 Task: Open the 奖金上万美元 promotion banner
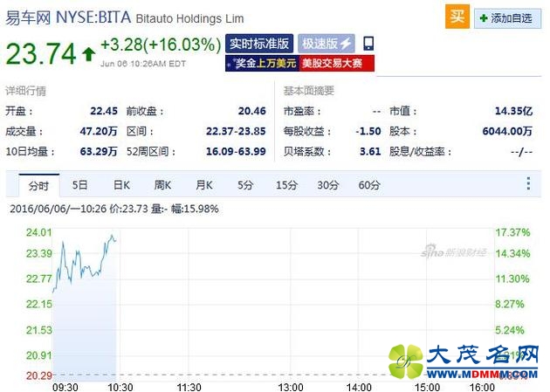coord(262,63)
